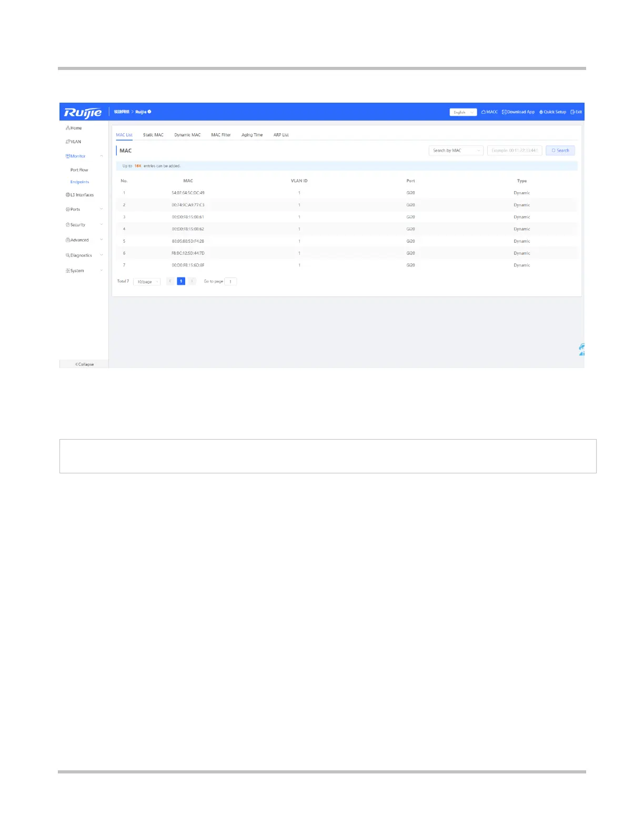
Task: Click the Advanced sidebar icon
Action: tap(68, 240)
